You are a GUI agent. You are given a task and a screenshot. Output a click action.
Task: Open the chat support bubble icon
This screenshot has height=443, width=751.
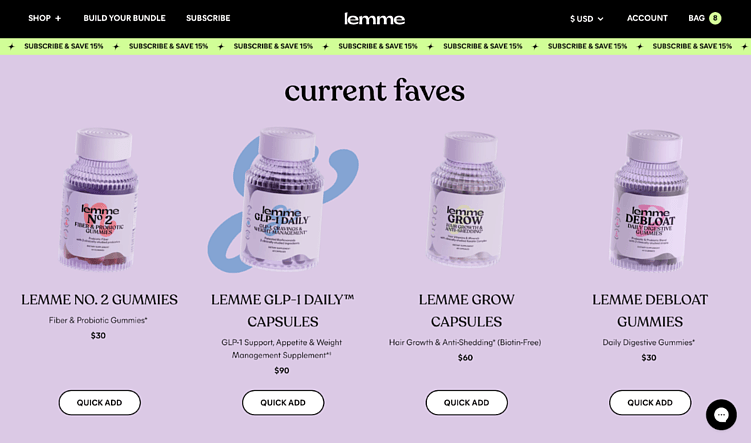tap(721, 415)
